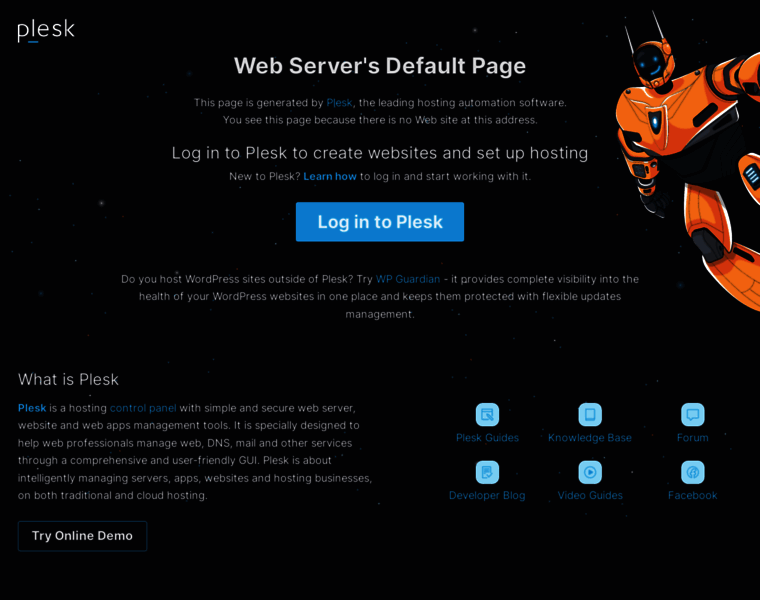Screen dimensions: 760x600
Task: Click the Log in to Plesk button
Action: tap(380, 222)
